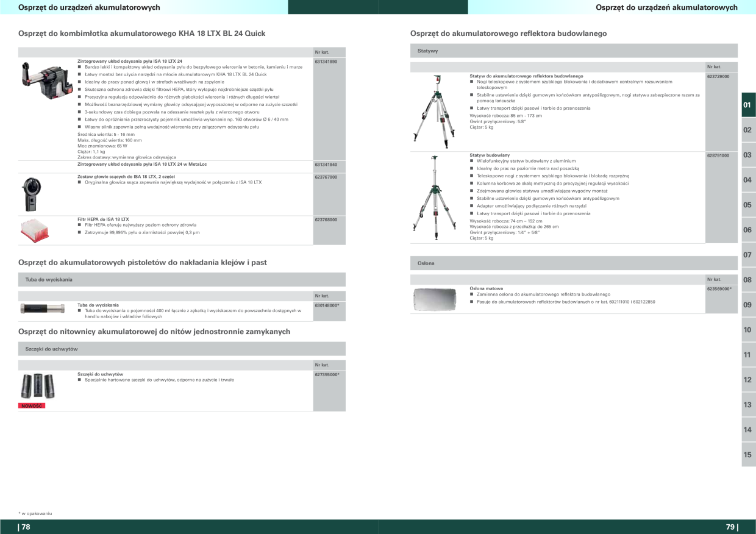Jump to chapter tab 14

pyautogui.click(x=748, y=430)
